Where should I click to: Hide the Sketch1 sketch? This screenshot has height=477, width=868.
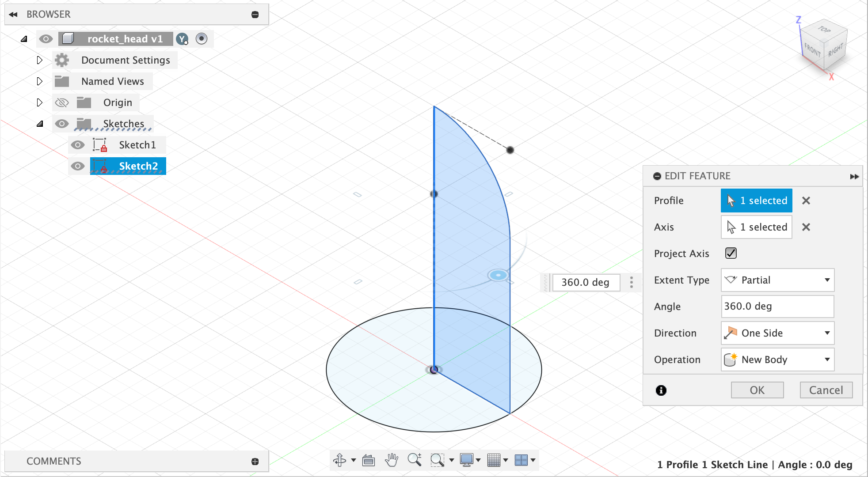click(x=78, y=145)
